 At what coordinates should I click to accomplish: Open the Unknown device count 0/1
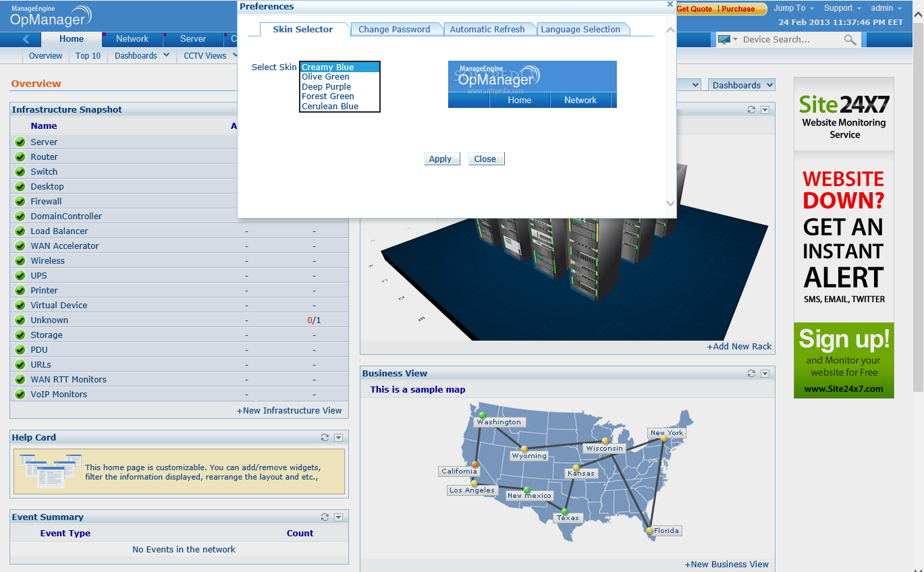[314, 320]
